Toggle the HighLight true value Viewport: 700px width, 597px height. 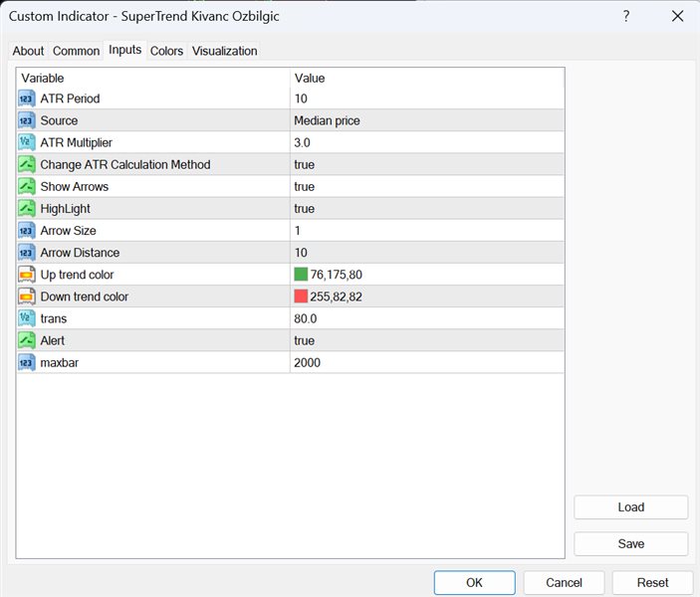click(304, 208)
